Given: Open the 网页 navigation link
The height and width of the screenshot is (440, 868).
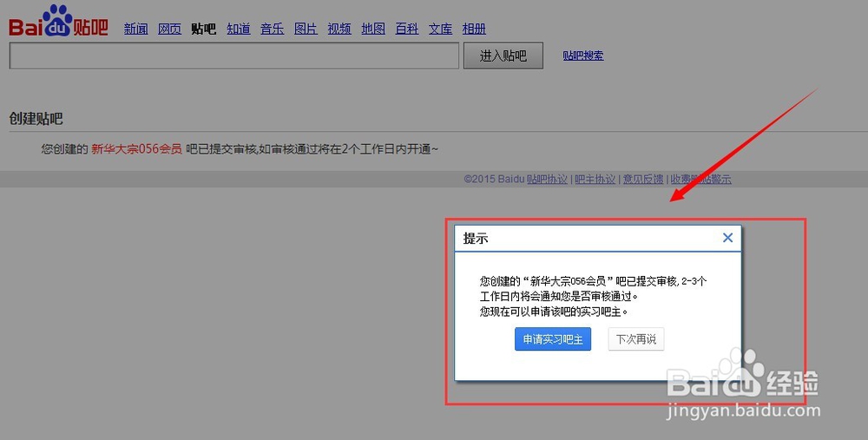Looking at the screenshot, I should (x=169, y=29).
